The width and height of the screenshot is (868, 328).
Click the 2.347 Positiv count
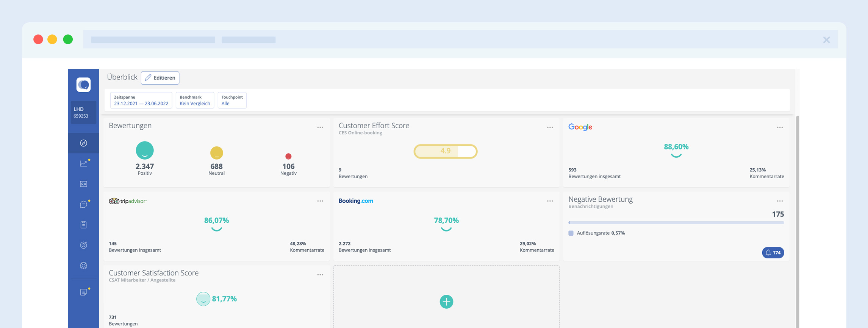pos(145,166)
